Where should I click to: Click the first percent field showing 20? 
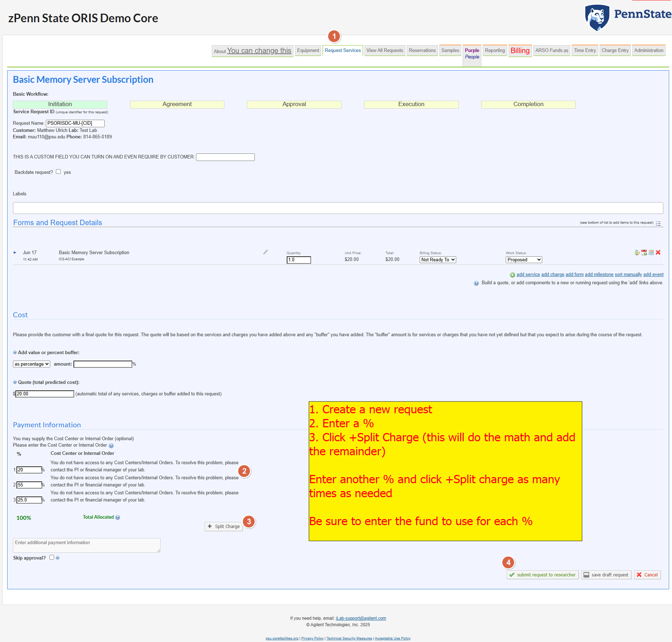click(29, 470)
